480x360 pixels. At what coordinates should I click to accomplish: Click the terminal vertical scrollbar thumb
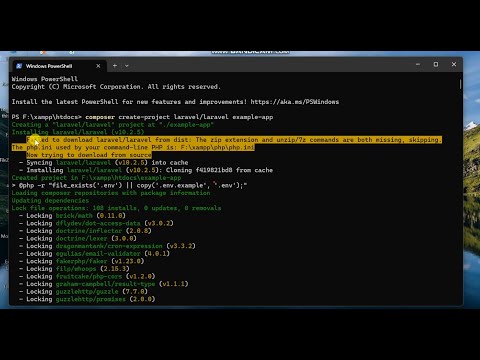[460, 84]
